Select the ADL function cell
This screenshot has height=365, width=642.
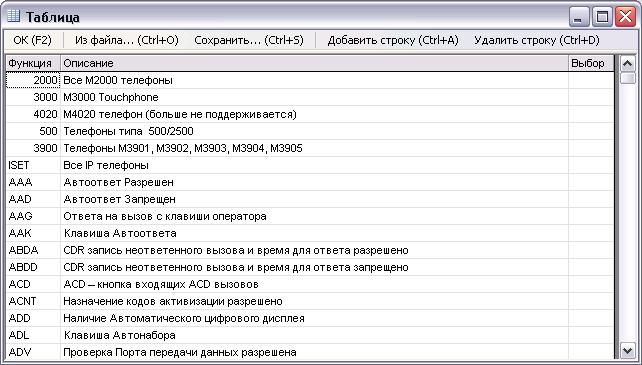tap(33, 336)
